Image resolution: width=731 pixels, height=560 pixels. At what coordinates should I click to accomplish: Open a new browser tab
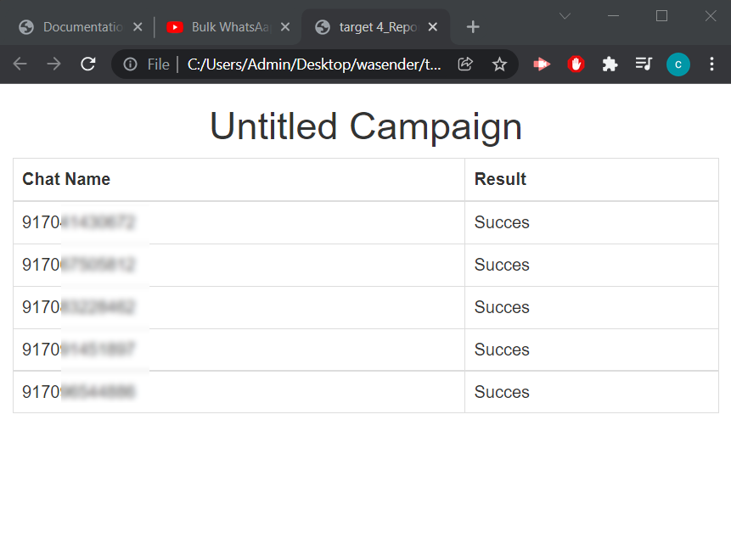[473, 27]
